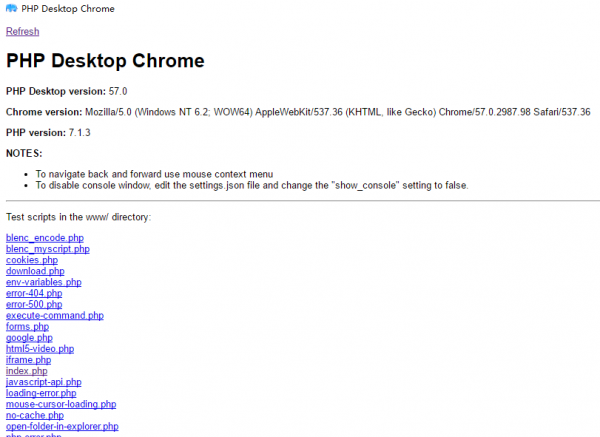This screenshot has height=437, width=600.
Task: Click the Refresh link
Action: pos(22,32)
